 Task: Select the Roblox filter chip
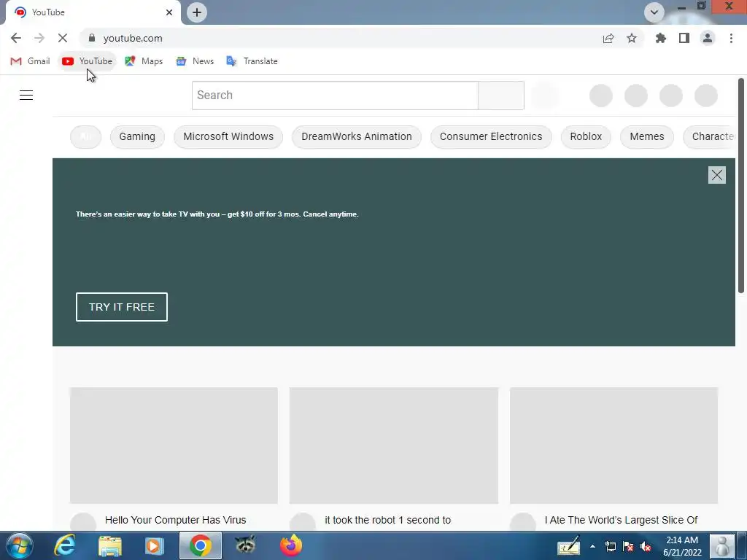point(586,136)
